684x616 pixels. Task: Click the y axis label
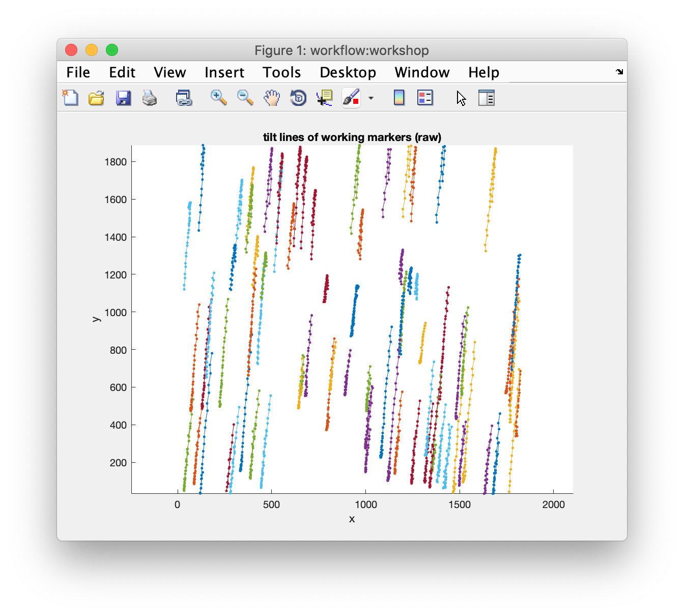pyautogui.click(x=96, y=319)
